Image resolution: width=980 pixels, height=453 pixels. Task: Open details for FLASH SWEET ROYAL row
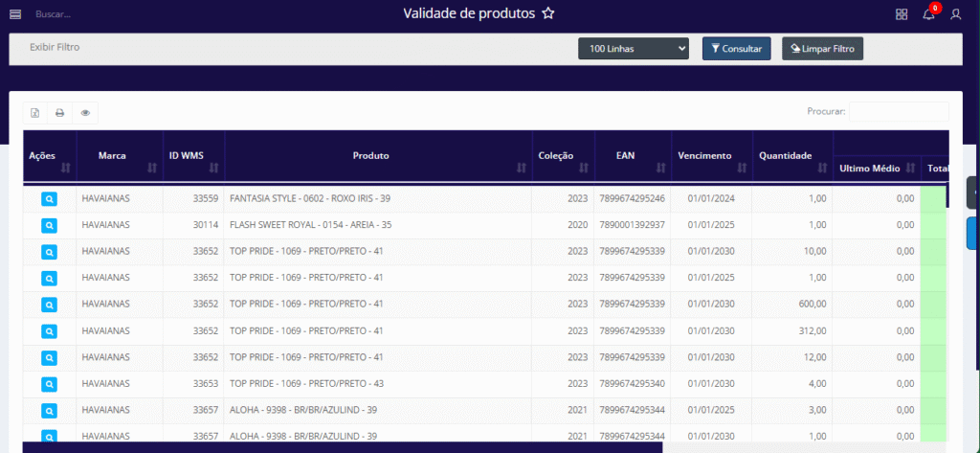49,225
